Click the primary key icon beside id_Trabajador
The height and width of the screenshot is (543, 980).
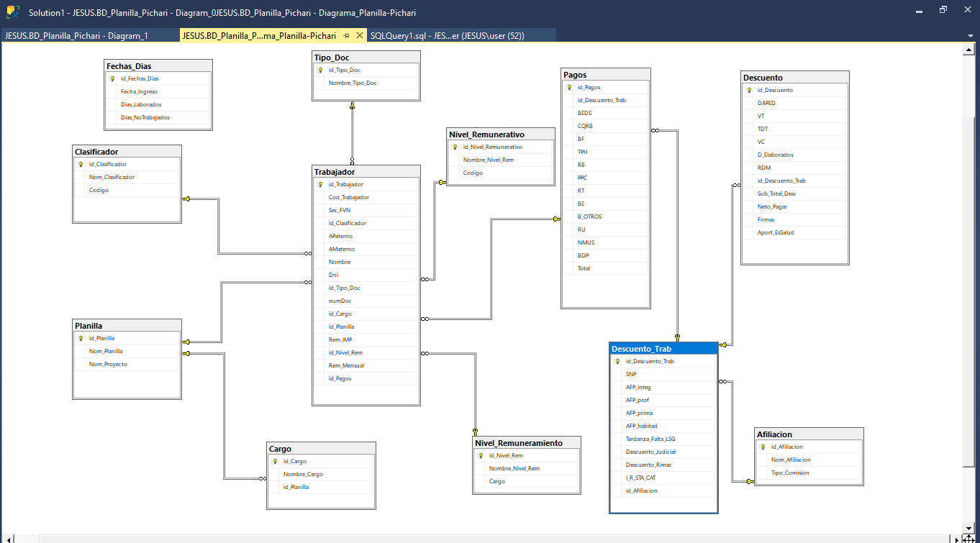320,185
